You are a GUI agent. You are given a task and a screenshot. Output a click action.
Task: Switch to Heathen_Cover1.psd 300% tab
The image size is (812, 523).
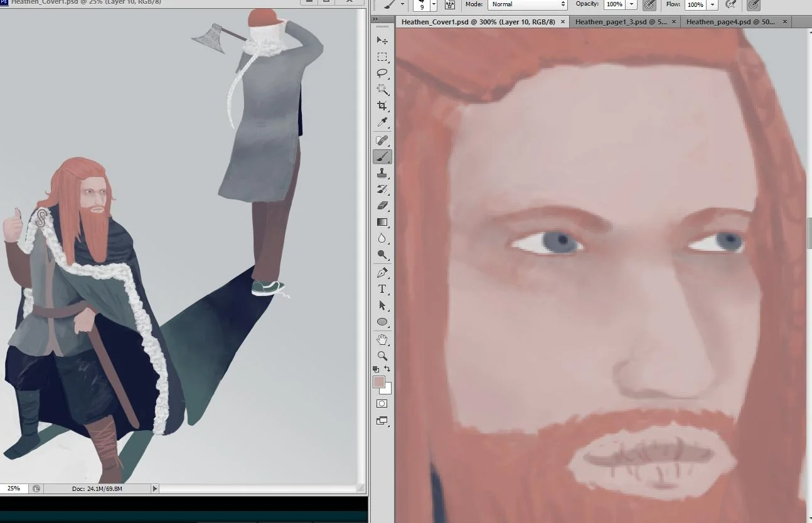(478, 22)
